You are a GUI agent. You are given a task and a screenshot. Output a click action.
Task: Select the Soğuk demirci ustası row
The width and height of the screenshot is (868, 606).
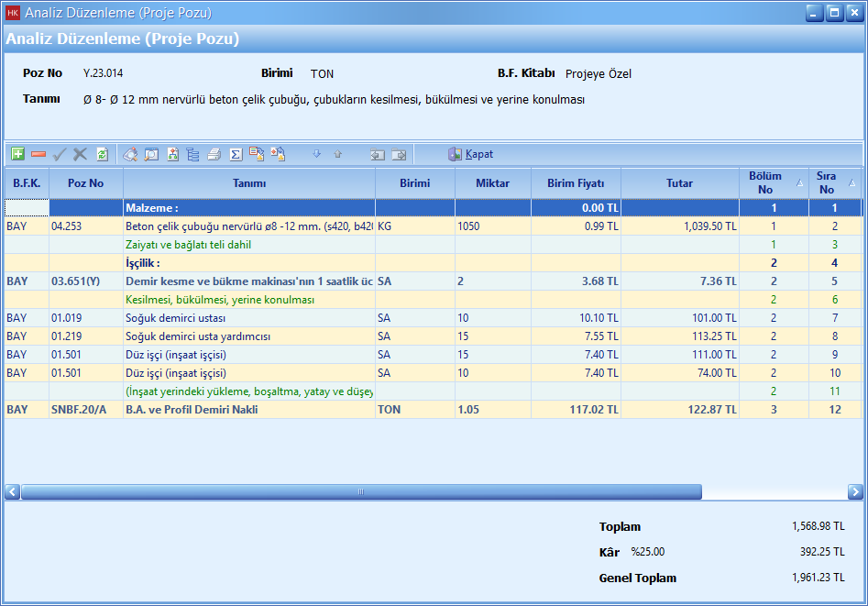click(x=247, y=317)
